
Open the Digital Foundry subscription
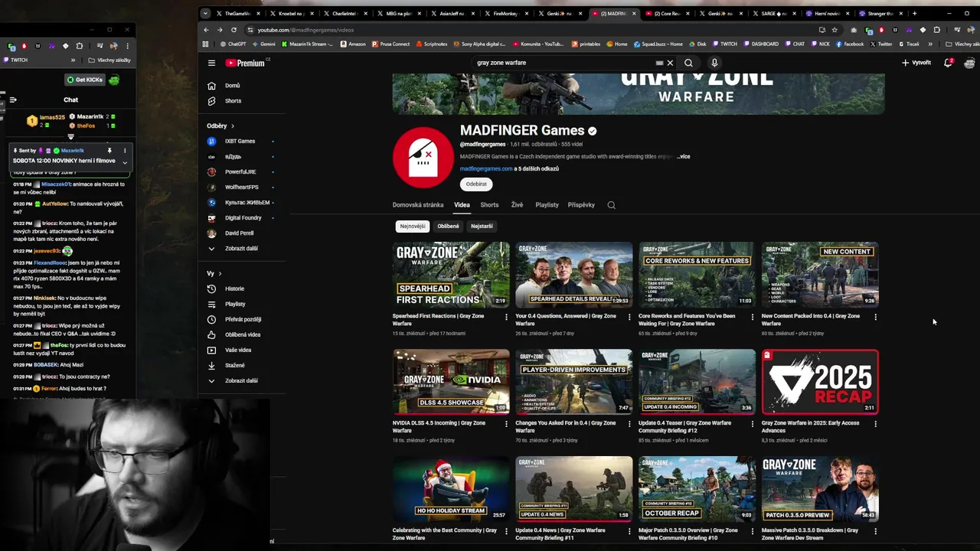243,217
